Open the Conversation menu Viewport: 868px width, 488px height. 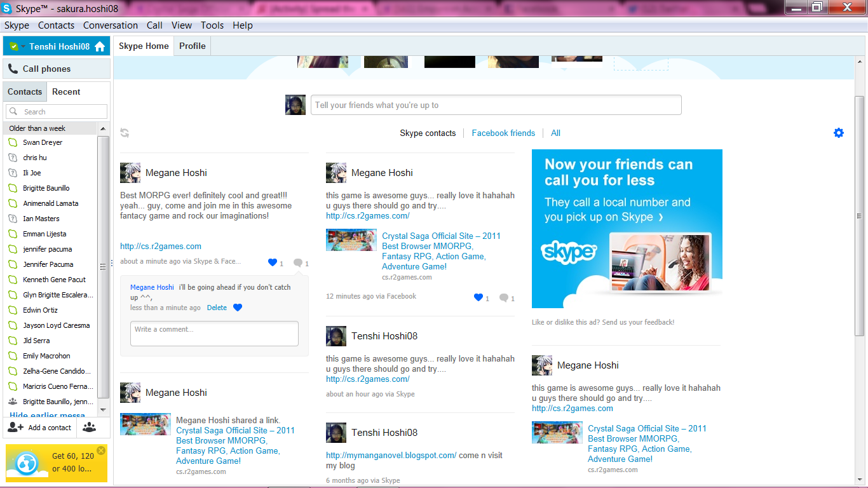pyautogui.click(x=111, y=25)
